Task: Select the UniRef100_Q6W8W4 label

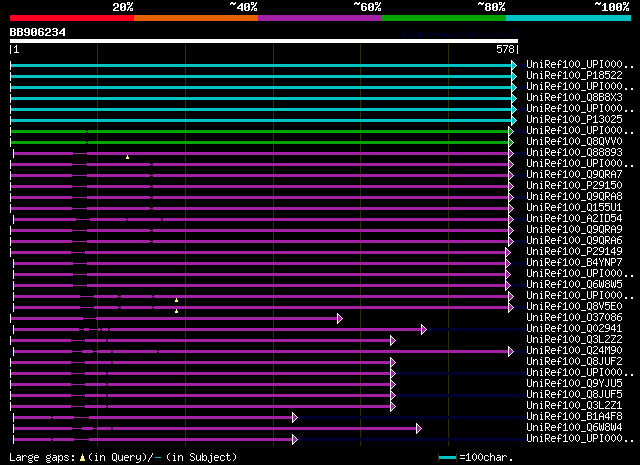Action: pos(574,428)
